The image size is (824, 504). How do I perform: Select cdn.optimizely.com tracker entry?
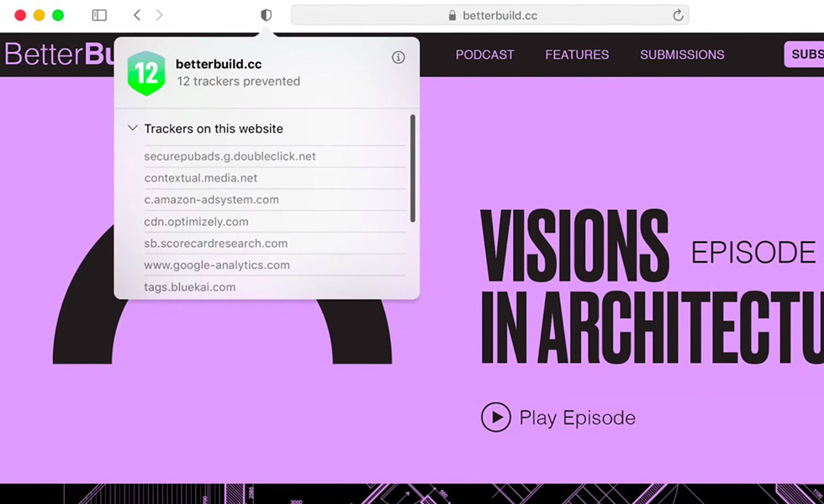(x=196, y=222)
